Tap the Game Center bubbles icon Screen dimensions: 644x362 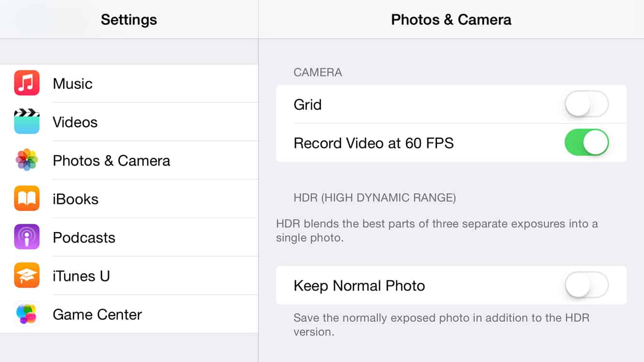27,314
